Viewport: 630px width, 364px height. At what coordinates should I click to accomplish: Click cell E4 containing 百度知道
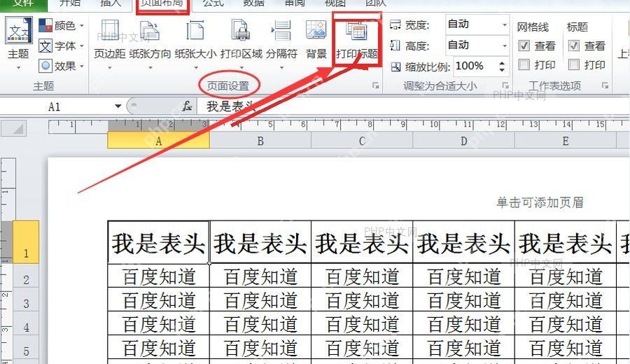[566, 323]
